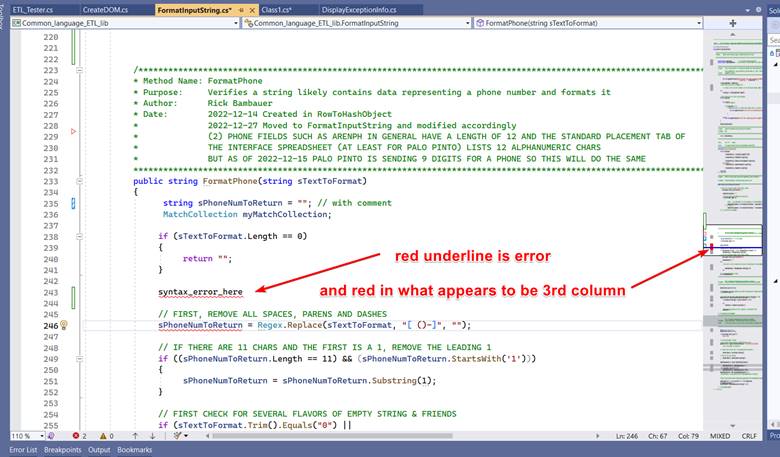The image size is (780, 457).
Task: Click the gear icon beside the tab list
Action: (x=758, y=9)
